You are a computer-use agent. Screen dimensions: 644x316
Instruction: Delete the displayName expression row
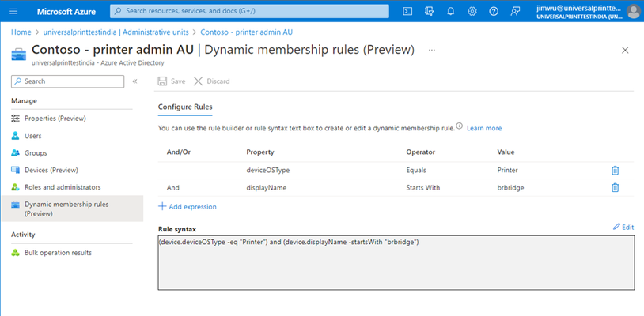point(615,188)
